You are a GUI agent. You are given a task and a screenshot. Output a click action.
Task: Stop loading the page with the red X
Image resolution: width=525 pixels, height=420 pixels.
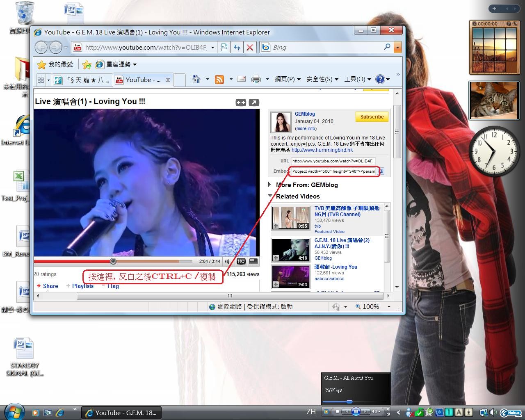coord(249,48)
